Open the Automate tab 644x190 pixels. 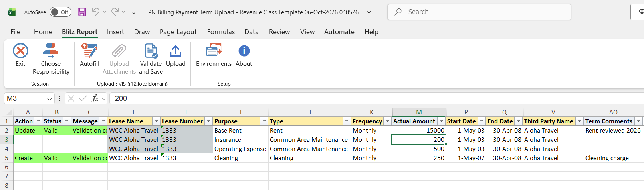click(339, 32)
